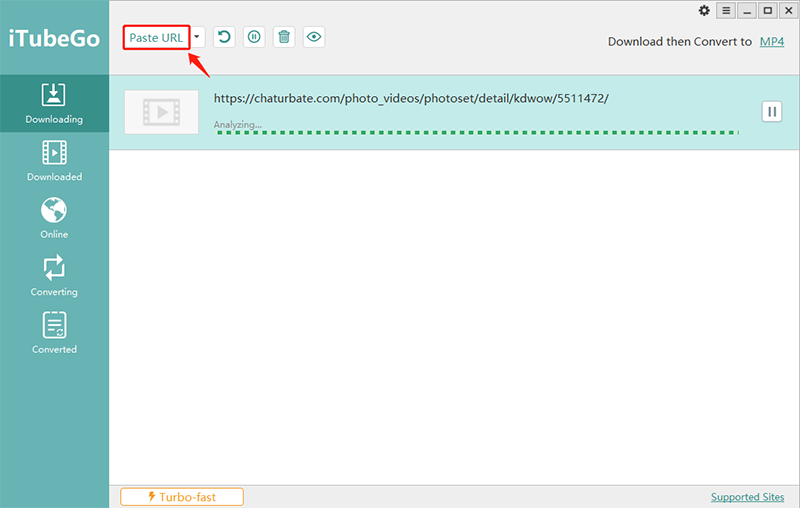Close the iTubeGo window
Image resolution: width=800 pixels, height=508 pixels.
[788, 10]
